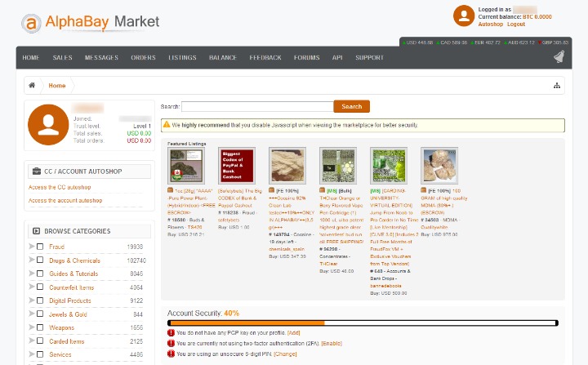Tick the Weapons category checkbox

pos(40,327)
